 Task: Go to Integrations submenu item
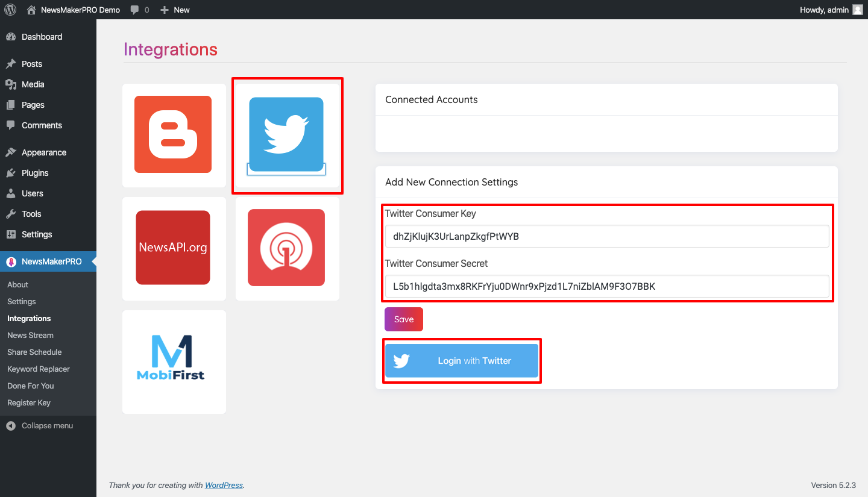click(x=29, y=318)
